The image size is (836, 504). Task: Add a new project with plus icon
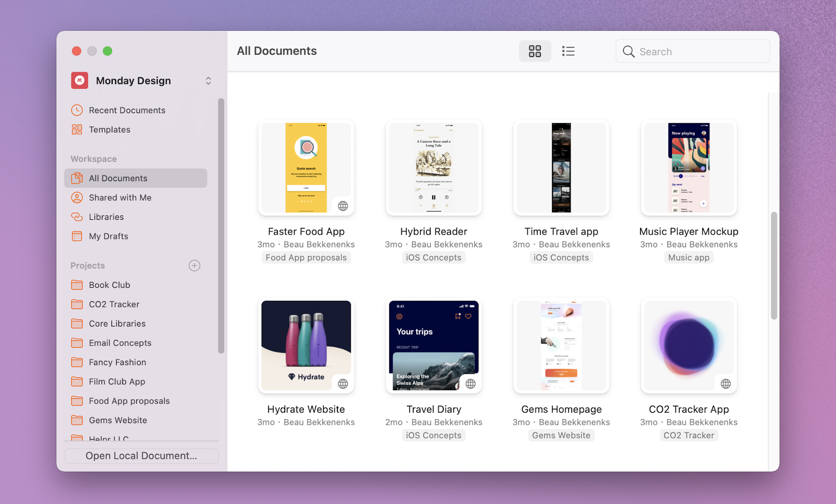[194, 265]
